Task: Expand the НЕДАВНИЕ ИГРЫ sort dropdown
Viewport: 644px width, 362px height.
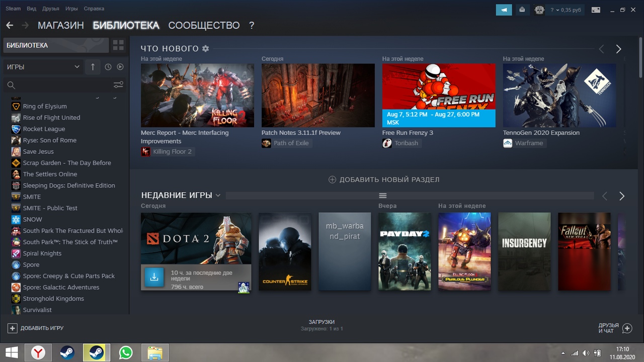Action: point(218,195)
